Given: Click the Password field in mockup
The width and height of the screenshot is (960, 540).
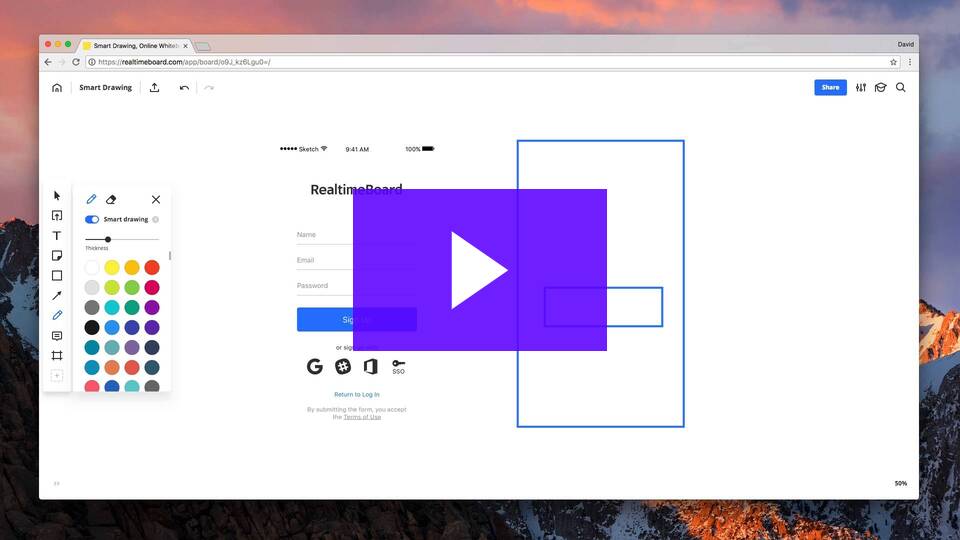Looking at the screenshot, I should 357,287.
